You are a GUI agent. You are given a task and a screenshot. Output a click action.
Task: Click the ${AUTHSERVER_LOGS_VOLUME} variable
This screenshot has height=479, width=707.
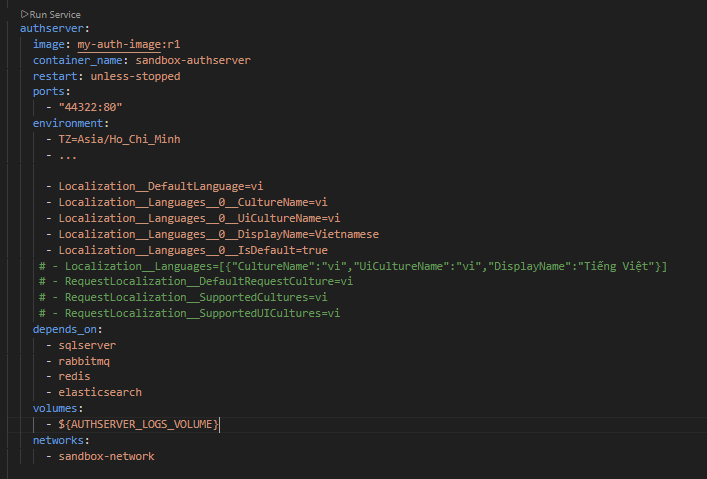click(x=138, y=424)
